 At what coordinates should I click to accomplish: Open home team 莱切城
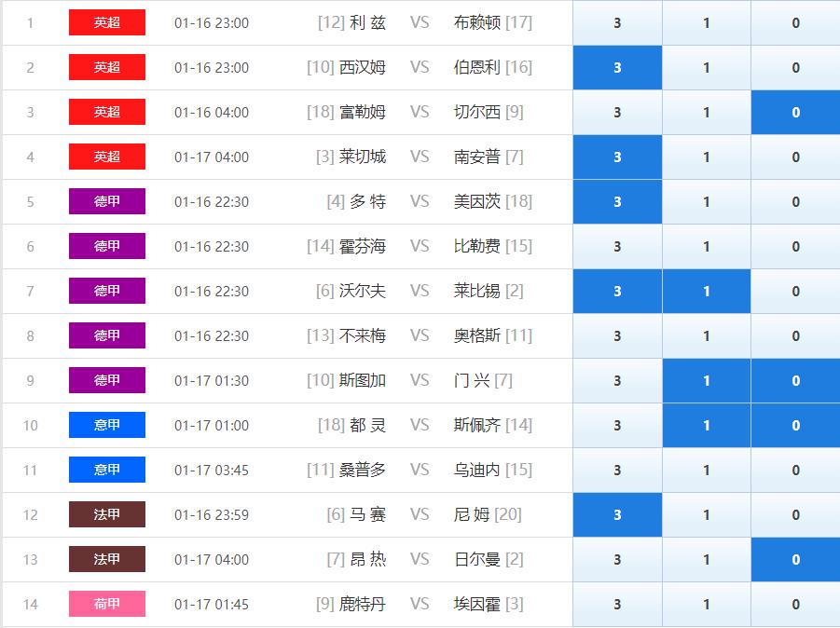pos(362,157)
